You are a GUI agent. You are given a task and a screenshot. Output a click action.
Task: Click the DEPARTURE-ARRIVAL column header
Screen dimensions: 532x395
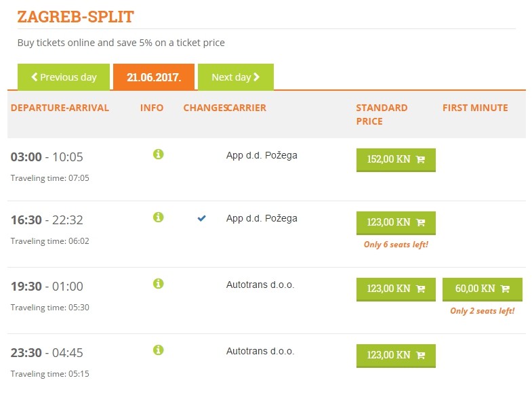[x=60, y=108]
